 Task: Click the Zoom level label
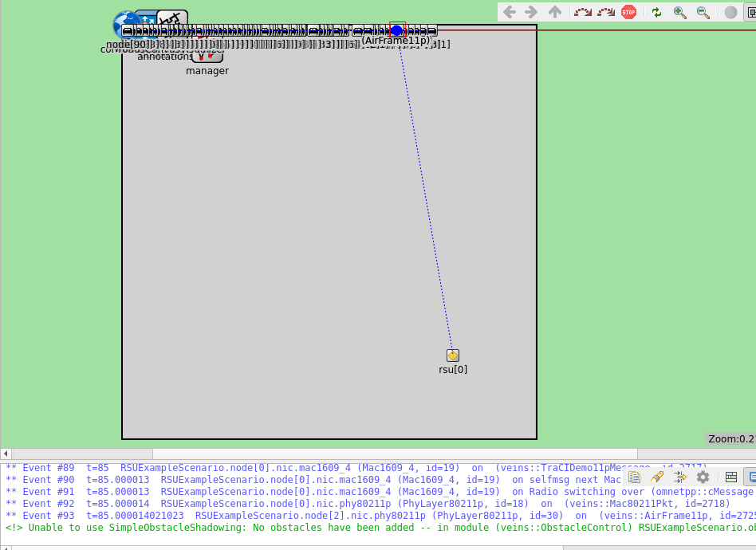731,438
